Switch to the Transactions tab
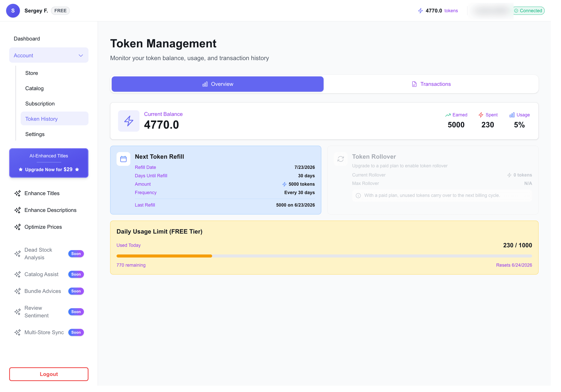Image resolution: width=561 pixels, height=392 pixels. pyautogui.click(x=431, y=84)
